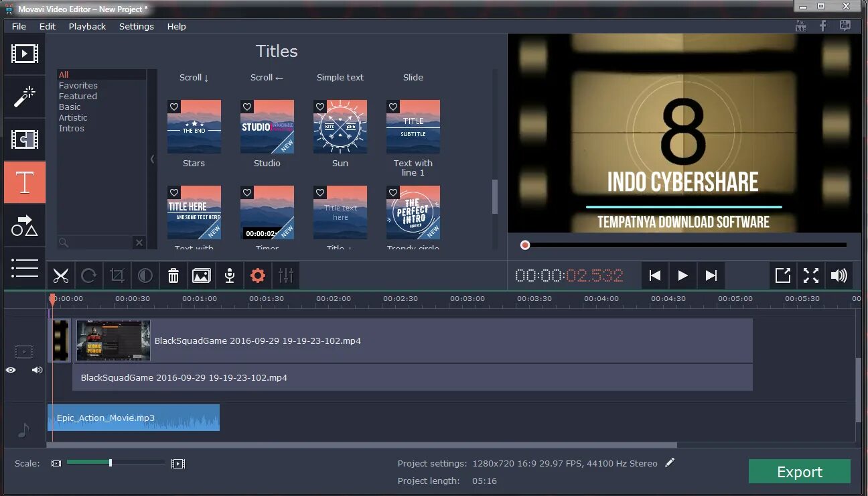The image size is (868, 496).
Task: Open the Filters magic wand tab
Action: [x=25, y=97]
